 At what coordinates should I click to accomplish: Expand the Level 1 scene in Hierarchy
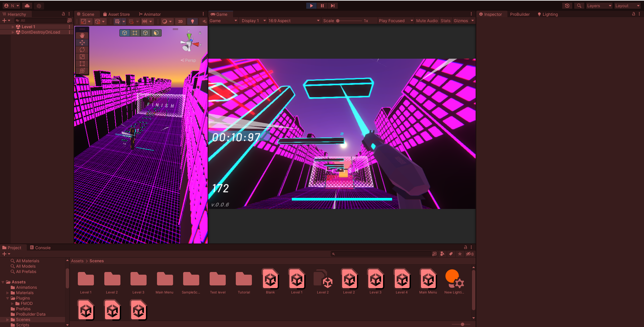[13, 27]
